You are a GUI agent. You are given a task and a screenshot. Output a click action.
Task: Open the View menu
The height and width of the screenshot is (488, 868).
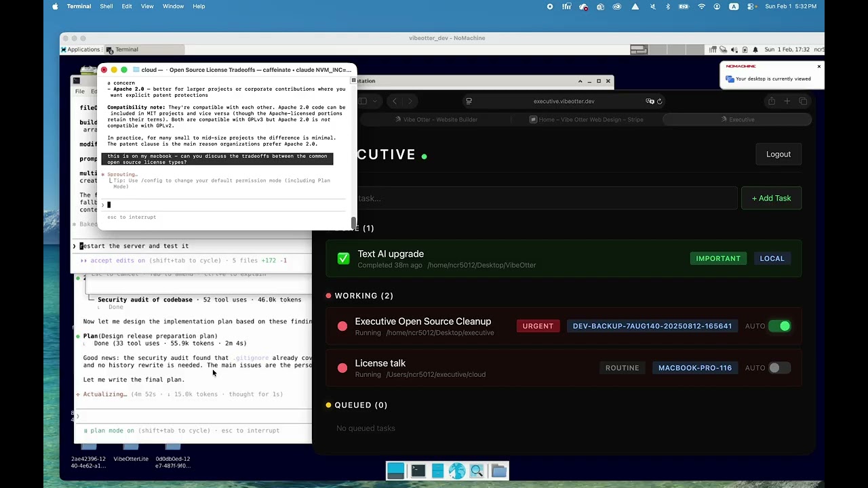(147, 6)
